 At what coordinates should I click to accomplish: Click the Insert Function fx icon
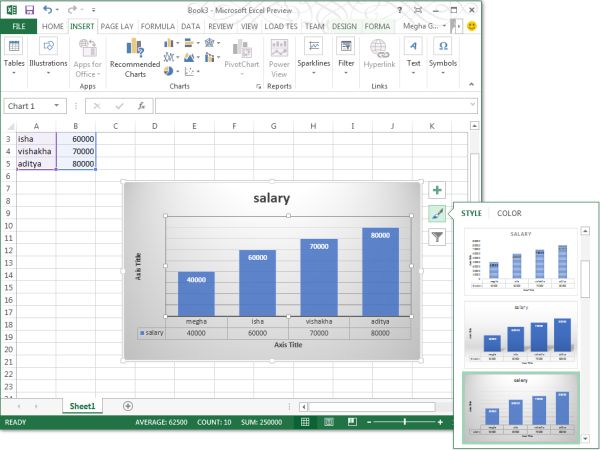click(x=142, y=106)
